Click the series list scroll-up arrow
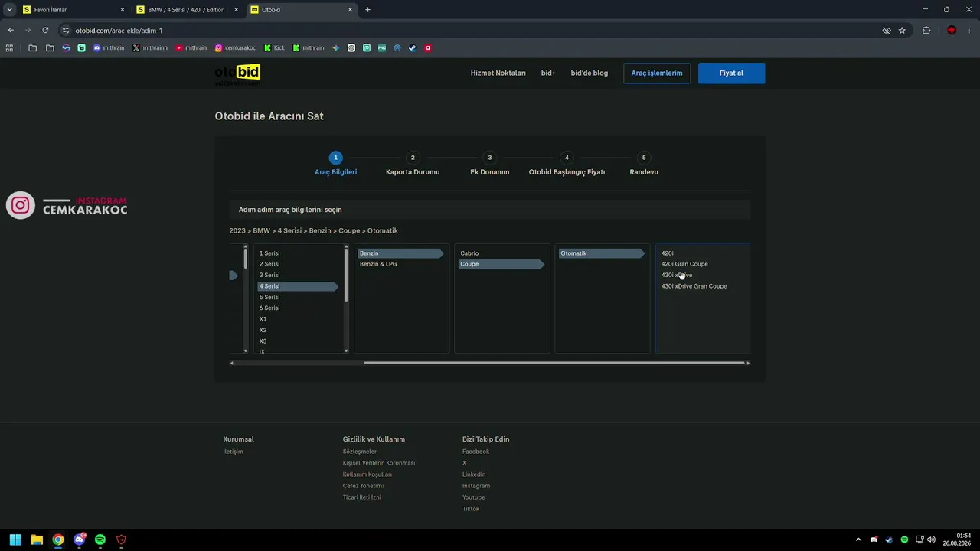 (x=346, y=246)
